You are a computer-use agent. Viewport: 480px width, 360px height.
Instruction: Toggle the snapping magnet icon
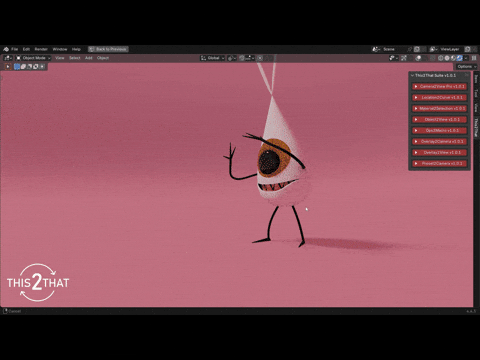click(242, 58)
